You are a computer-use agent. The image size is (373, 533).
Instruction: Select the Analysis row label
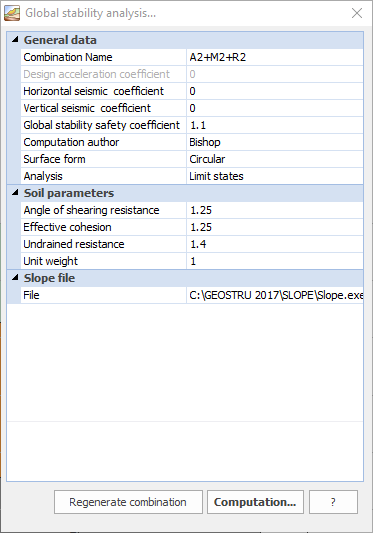[x=43, y=176]
